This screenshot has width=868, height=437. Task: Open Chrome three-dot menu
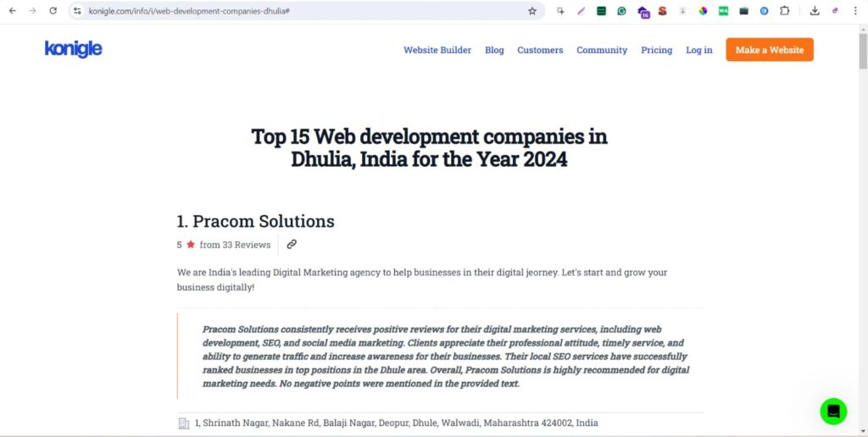coord(855,10)
